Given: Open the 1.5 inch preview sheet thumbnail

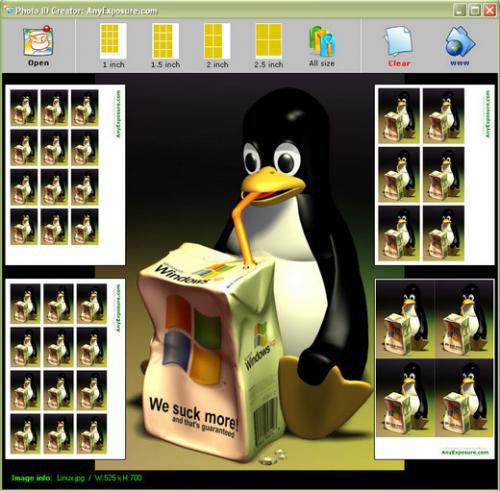Looking at the screenshot, I should coord(65,369).
